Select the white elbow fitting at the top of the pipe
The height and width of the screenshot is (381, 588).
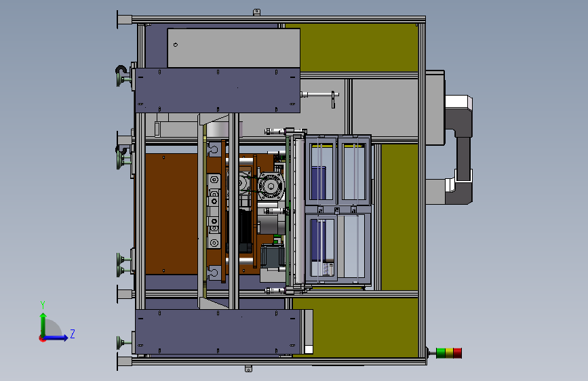click(458, 102)
